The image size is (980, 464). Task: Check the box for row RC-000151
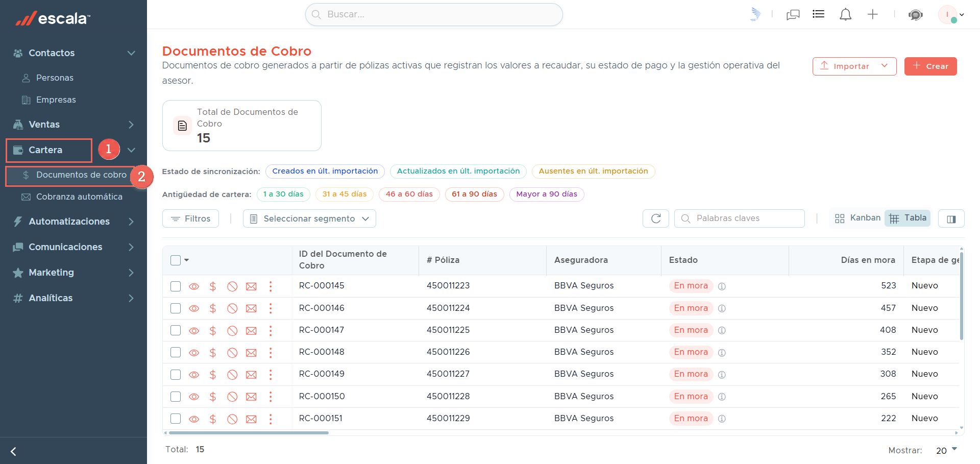pyautogui.click(x=176, y=419)
